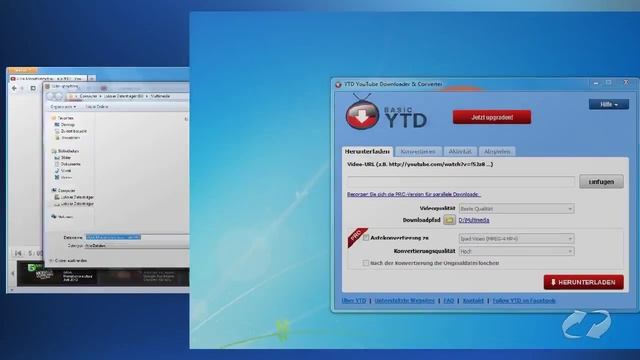Switch to the Konvertieren tab

click(418, 151)
